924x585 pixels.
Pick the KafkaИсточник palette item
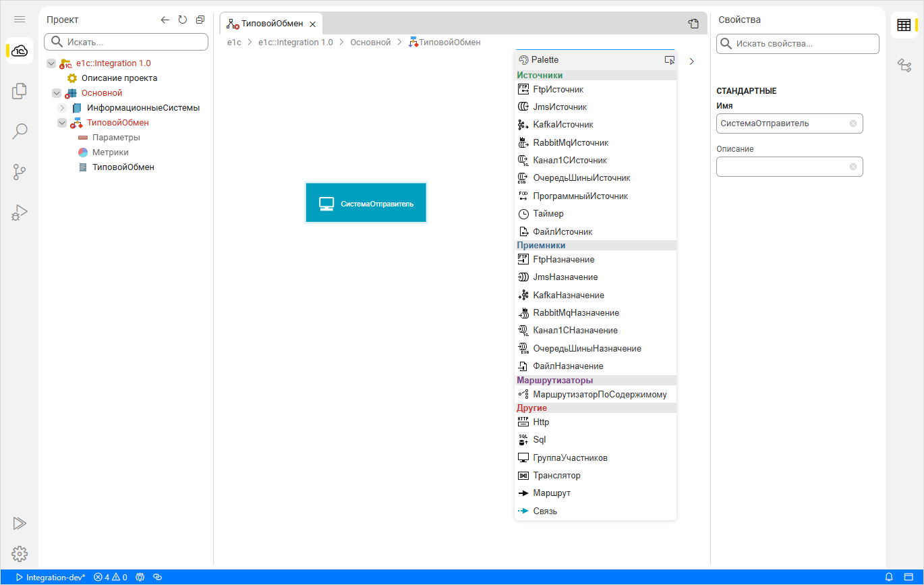tap(562, 125)
